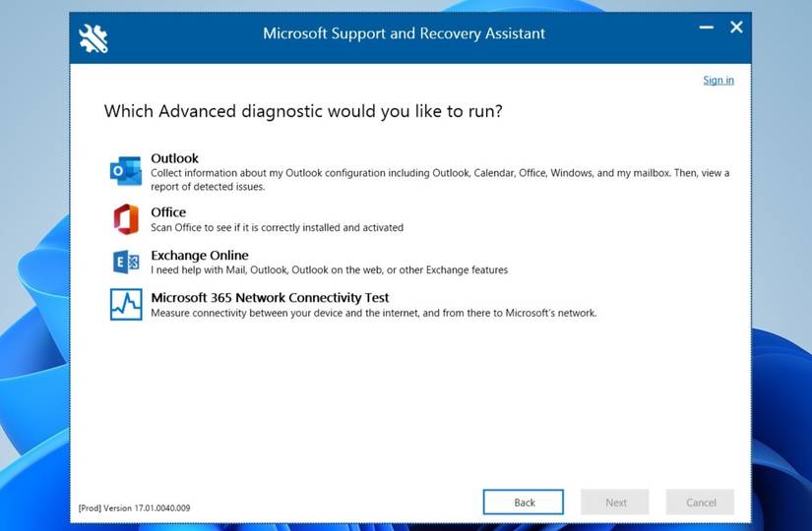Choose the Office option title
The height and width of the screenshot is (531, 812).
click(x=168, y=212)
